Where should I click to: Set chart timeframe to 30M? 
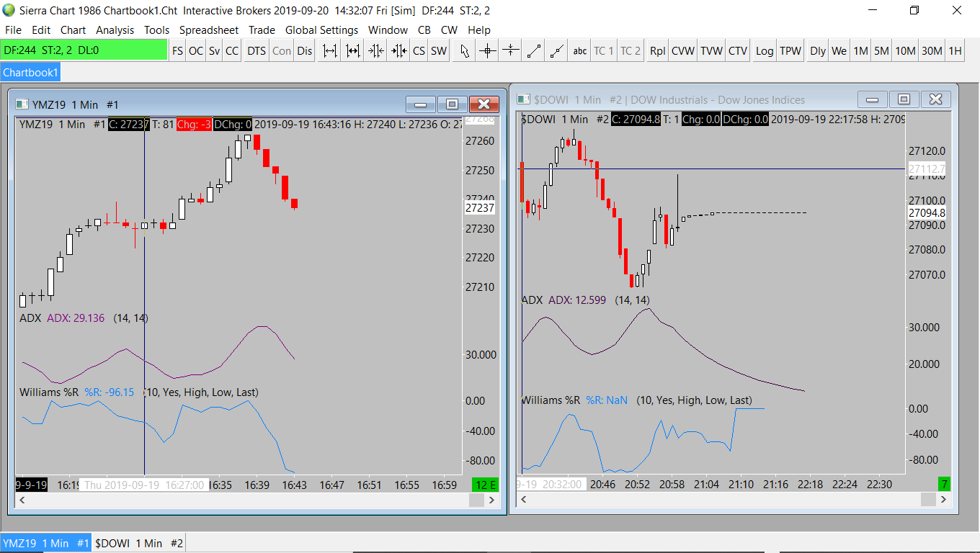[932, 51]
